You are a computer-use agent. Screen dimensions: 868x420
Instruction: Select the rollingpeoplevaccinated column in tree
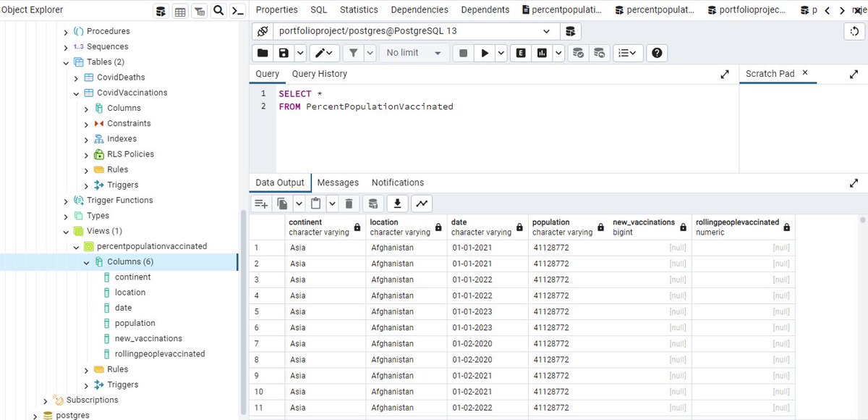click(160, 354)
